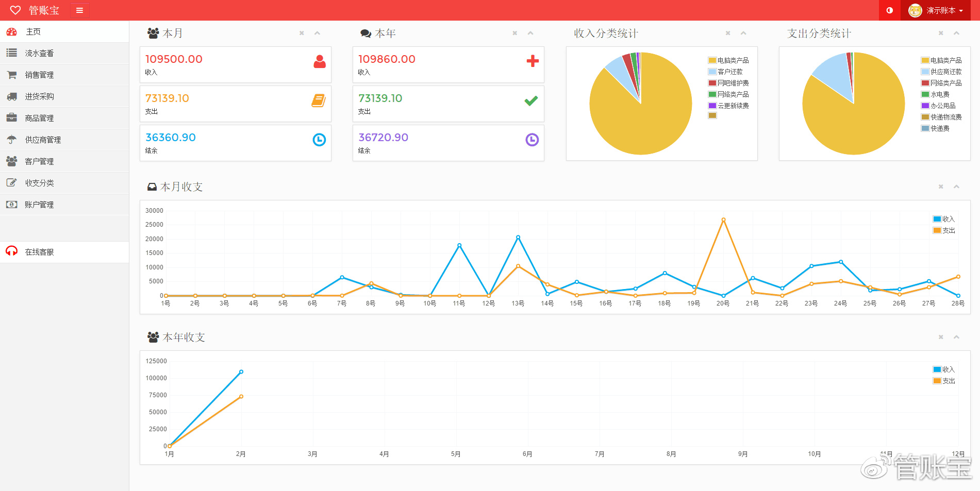Click the book icon on 本月 支出 card
Image resolution: width=980 pixels, height=491 pixels.
pos(319,100)
